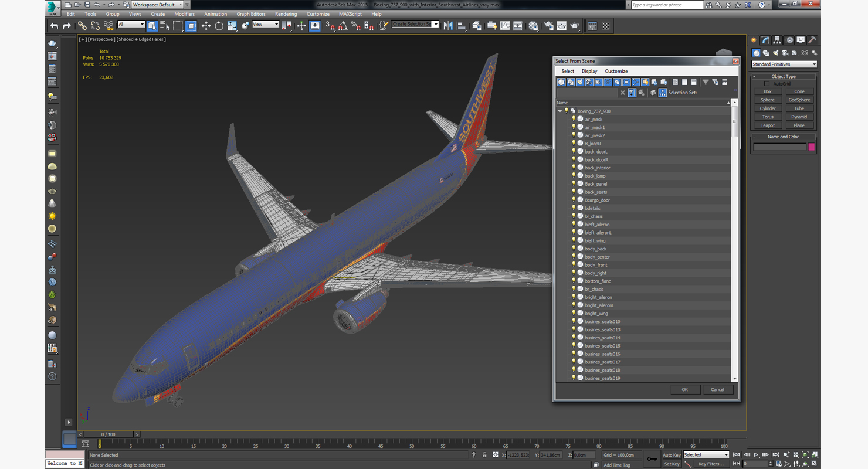Open the Create Selection Set dropdown
The width and height of the screenshot is (868, 469).
(415, 24)
